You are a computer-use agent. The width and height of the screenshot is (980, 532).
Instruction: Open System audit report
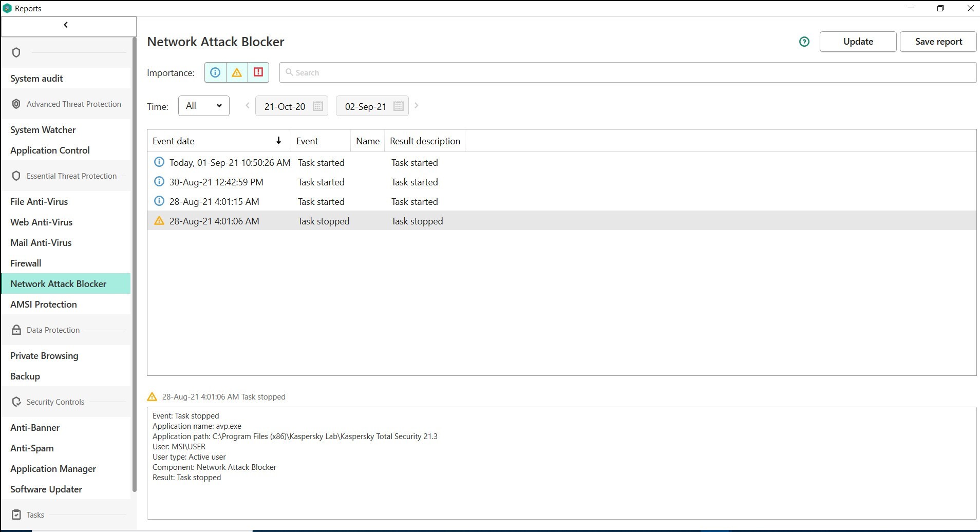(x=66, y=78)
